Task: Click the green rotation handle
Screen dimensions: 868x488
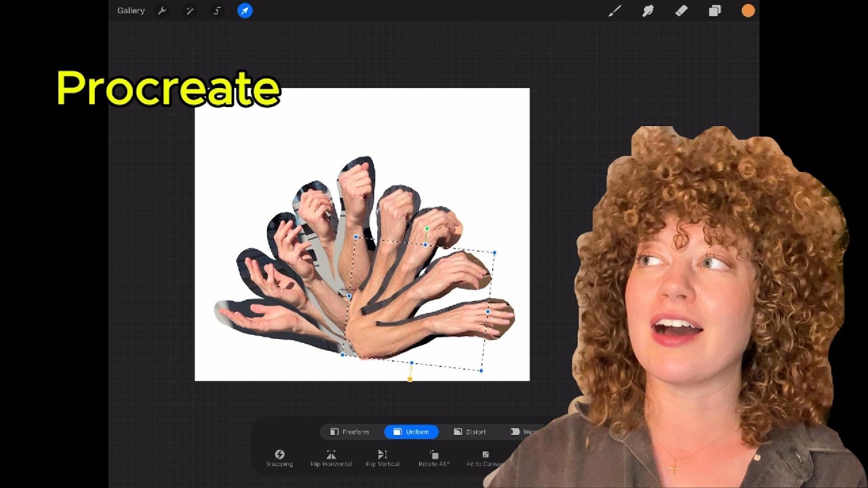Action: [427, 229]
